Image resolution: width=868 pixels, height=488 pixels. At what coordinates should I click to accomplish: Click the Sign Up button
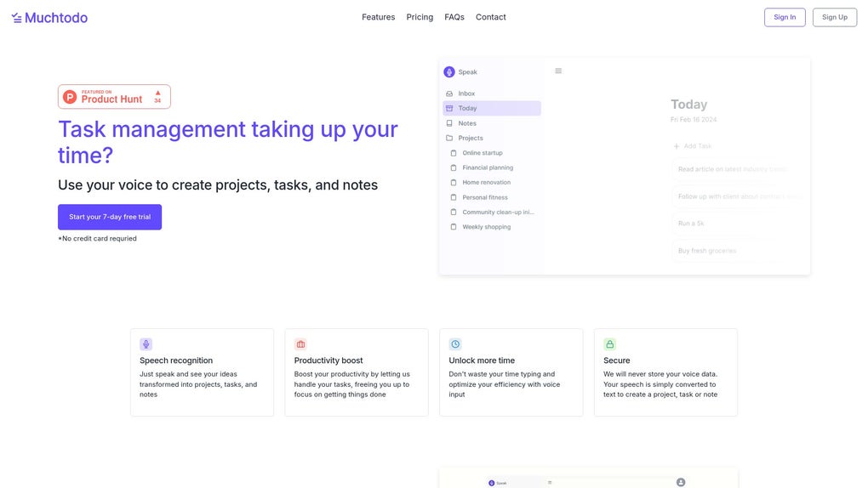tap(834, 17)
